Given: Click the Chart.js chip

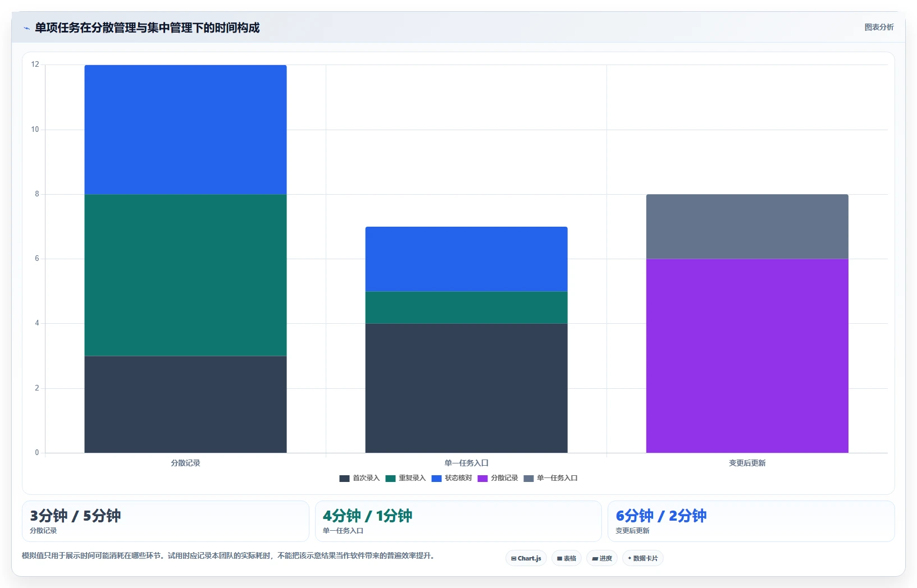Looking at the screenshot, I should [x=526, y=558].
